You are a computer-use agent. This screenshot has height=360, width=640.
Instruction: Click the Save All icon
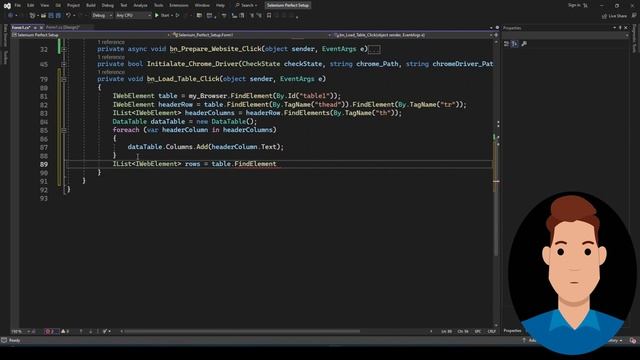(58, 16)
